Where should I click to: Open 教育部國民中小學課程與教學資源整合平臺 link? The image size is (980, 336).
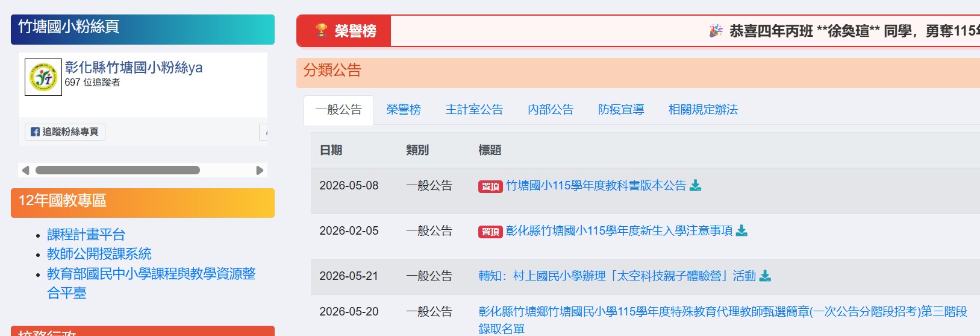[151, 284]
